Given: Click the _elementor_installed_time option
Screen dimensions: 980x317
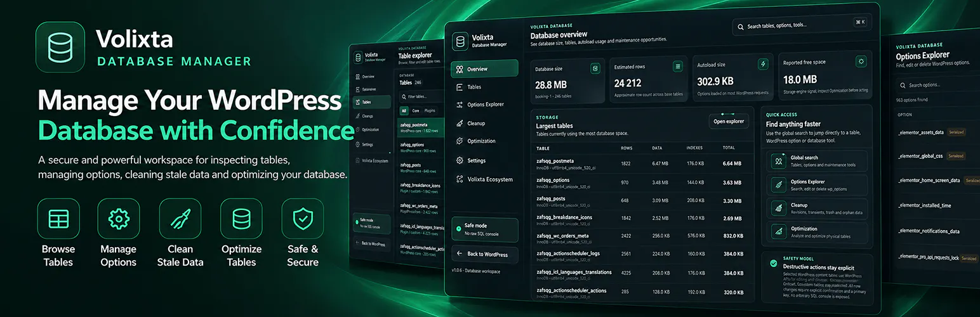Looking at the screenshot, I should [924, 205].
